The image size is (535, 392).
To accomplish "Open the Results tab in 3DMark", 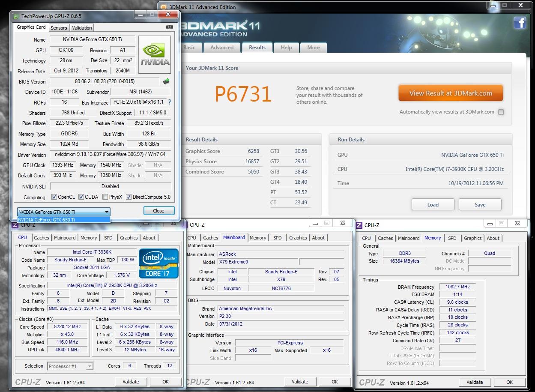I will [257, 48].
